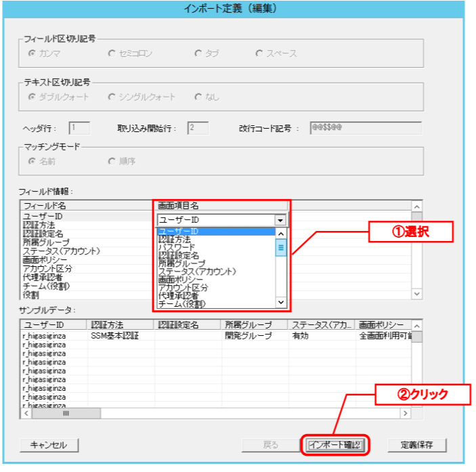This screenshot has height=472, width=476.
Task: Choose アカウント区分 in the dropdown list
Action: pyautogui.click(x=216, y=287)
